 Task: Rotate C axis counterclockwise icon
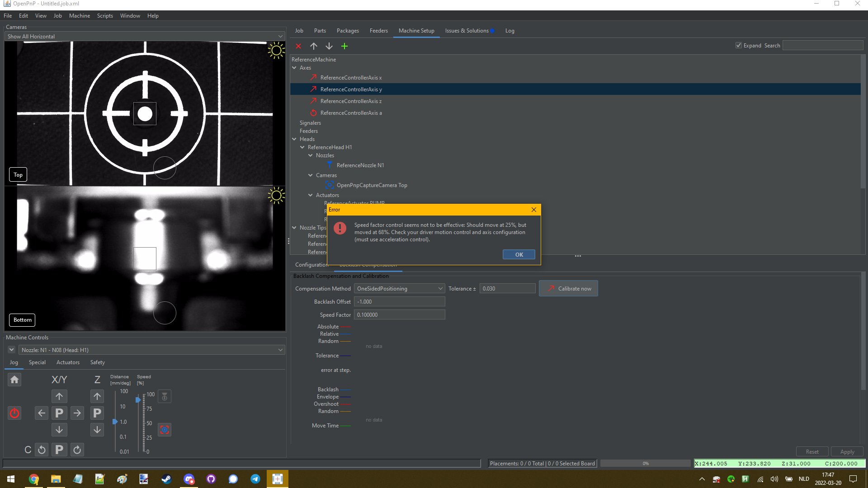coord(42,450)
